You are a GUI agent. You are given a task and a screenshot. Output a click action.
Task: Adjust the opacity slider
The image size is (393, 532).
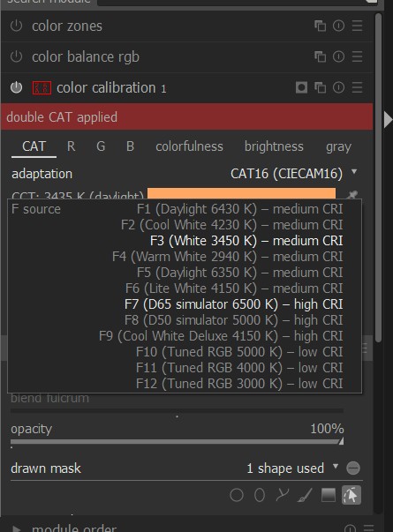tap(177, 442)
